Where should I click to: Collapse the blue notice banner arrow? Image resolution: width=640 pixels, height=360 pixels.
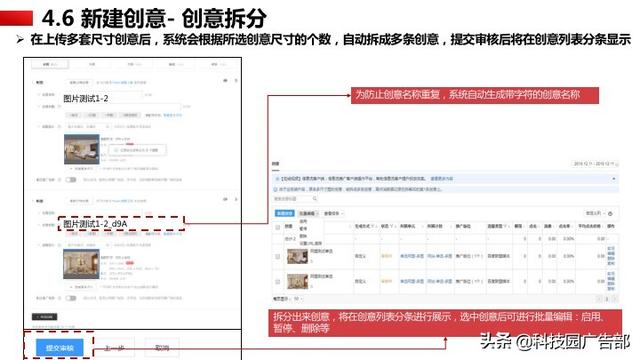pyautogui.click(x=613, y=179)
